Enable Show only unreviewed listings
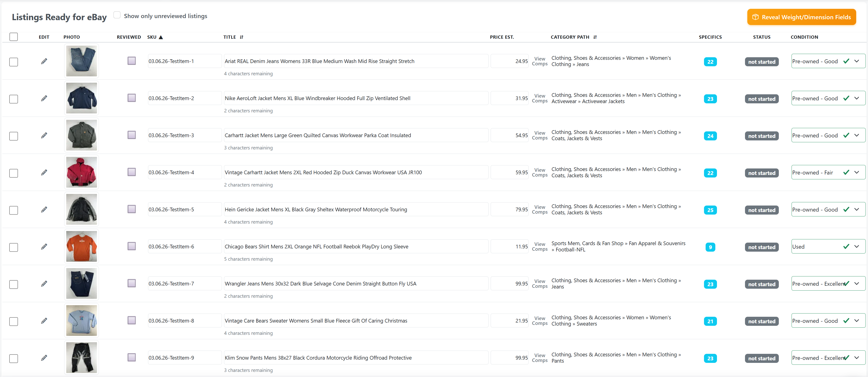The image size is (868, 377). (x=117, y=15)
